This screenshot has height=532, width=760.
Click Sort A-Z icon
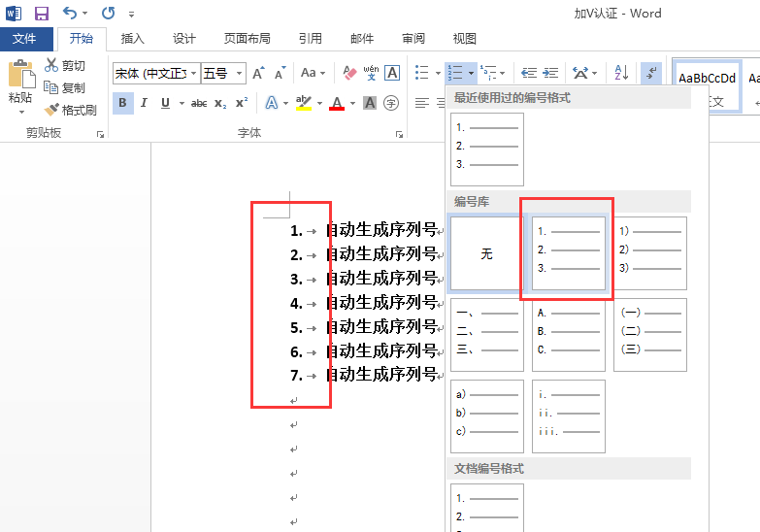(621, 73)
